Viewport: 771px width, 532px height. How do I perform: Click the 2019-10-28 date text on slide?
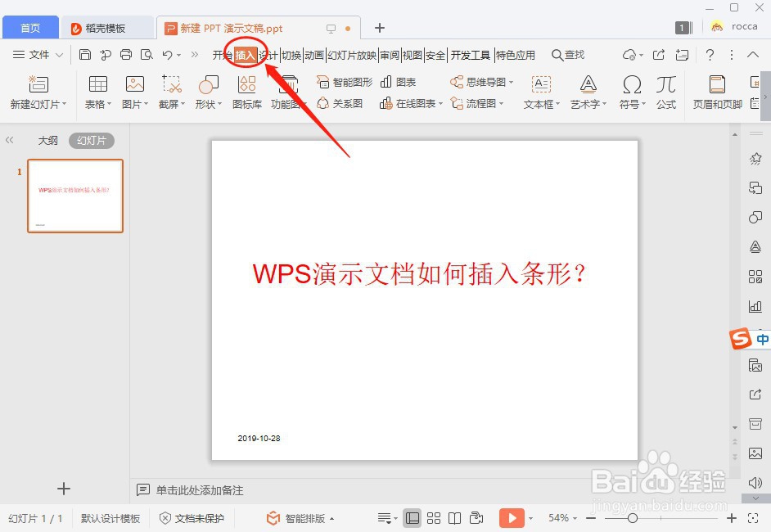tap(259, 438)
